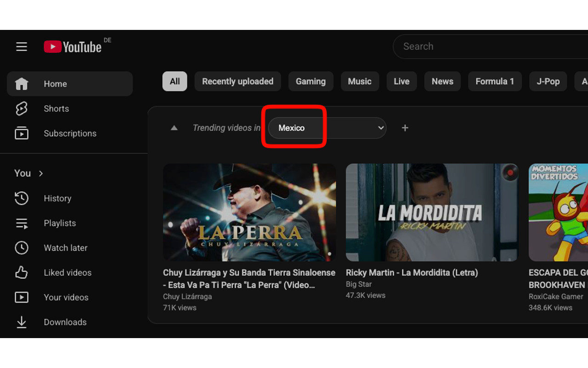Image resolution: width=588 pixels, height=368 pixels.
Task: Click the Shorts icon in sidebar
Action: [22, 109]
